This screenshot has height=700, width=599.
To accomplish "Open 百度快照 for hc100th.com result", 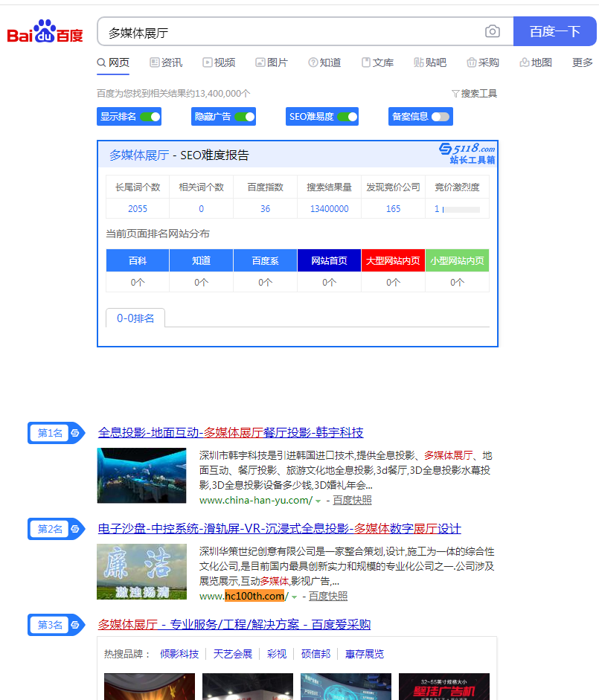I will pyautogui.click(x=328, y=596).
